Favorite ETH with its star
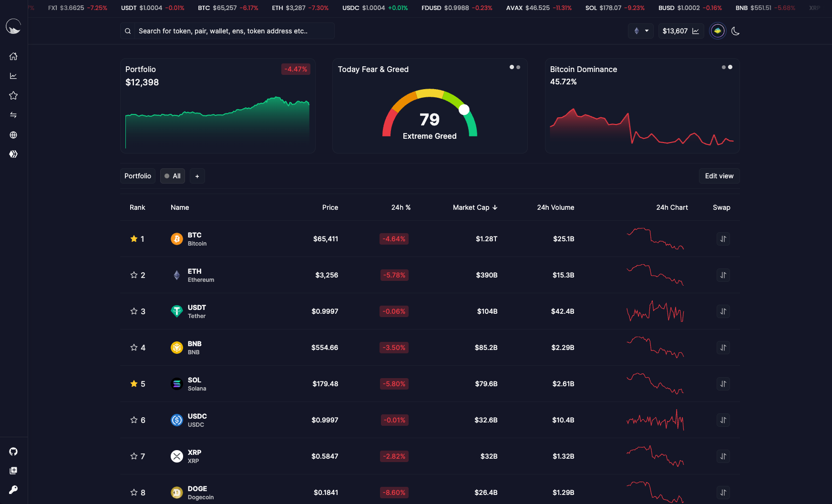Screen dimensions: 832x504 point(134,275)
